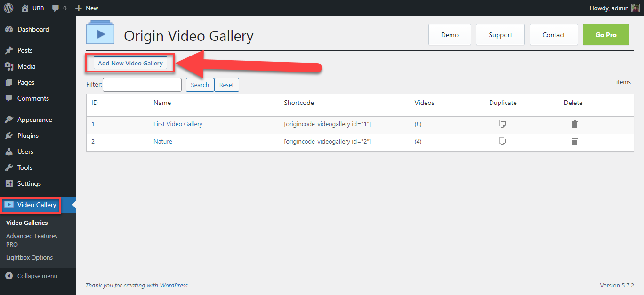Click the Search button
This screenshot has width=644, height=295.
tap(200, 85)
